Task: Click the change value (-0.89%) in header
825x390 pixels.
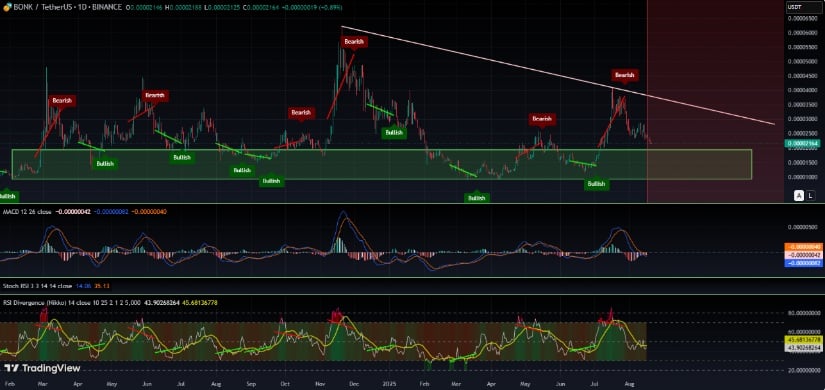Action: [x=331, y=7]
